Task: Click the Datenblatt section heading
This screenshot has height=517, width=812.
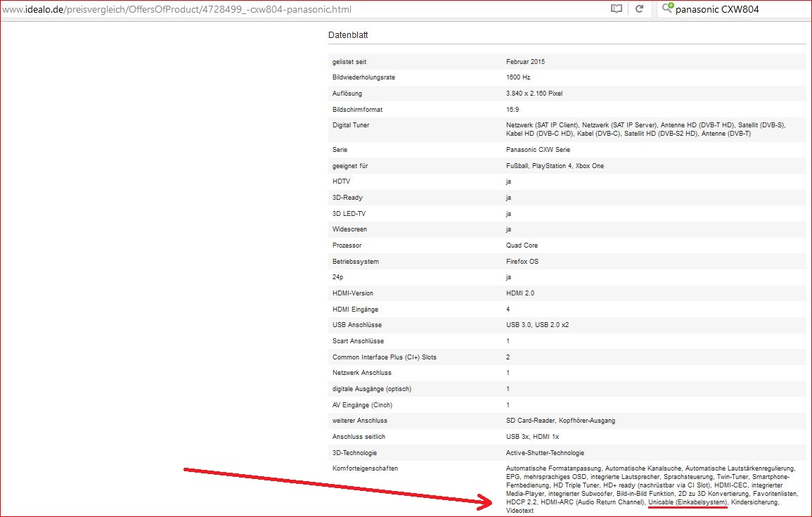Action: [348, 34]
